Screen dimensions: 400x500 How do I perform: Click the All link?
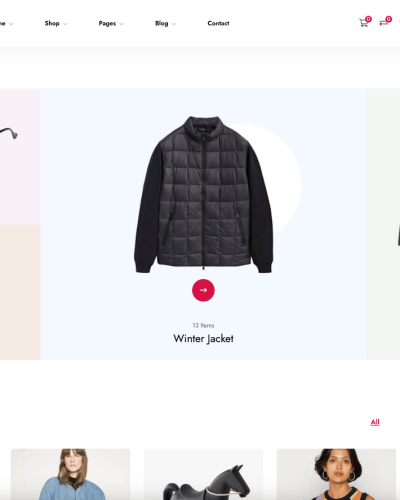pos(375,422)
